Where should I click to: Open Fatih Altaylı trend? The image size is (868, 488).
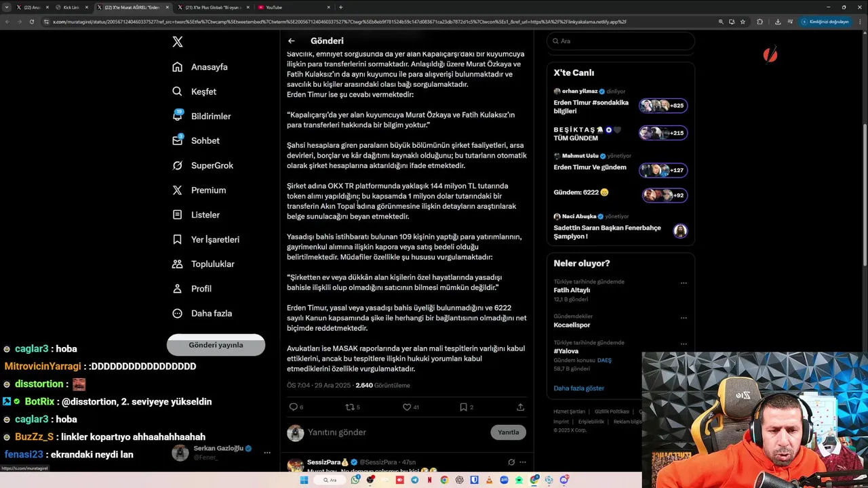click(x=572, y=290)
